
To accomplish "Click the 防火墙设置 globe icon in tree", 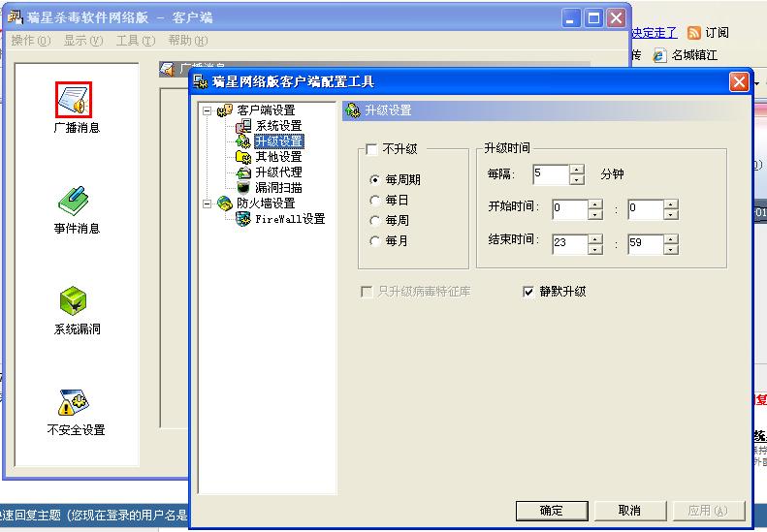I will tap(225, 203).
